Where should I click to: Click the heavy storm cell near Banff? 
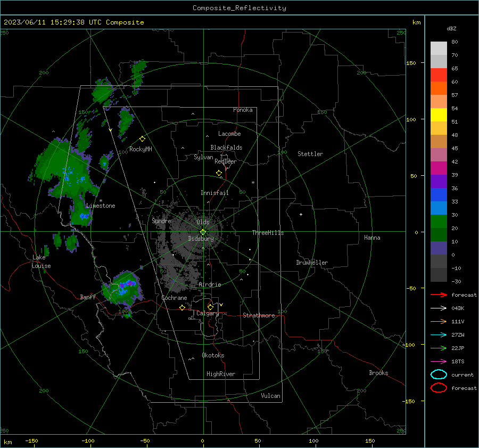pos(123,288)
